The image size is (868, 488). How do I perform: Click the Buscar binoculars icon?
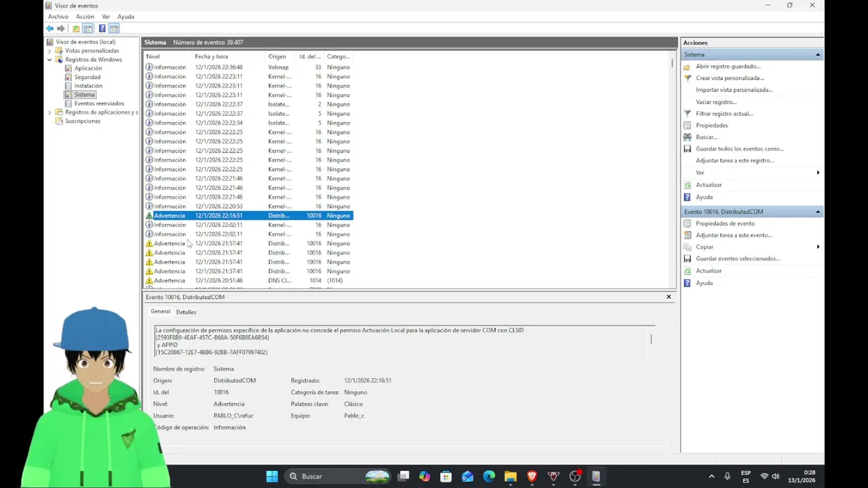tap(687, 137)
